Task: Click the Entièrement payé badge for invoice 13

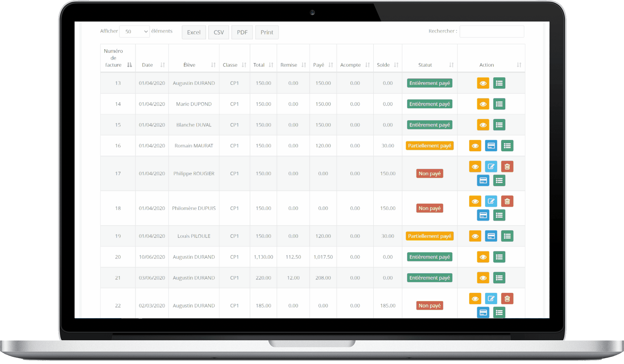Action: coord(430,83)
